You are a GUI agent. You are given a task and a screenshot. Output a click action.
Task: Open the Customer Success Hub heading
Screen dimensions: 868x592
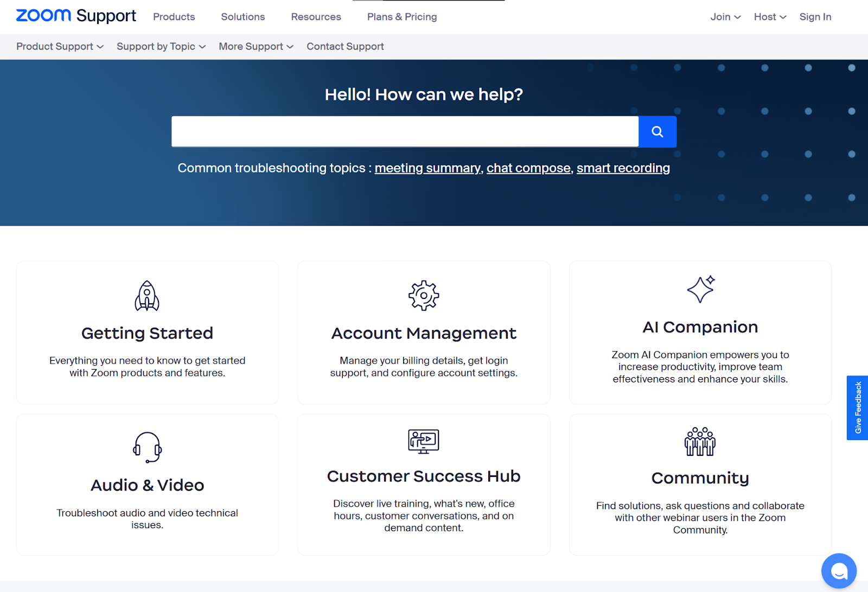[424, 476]
